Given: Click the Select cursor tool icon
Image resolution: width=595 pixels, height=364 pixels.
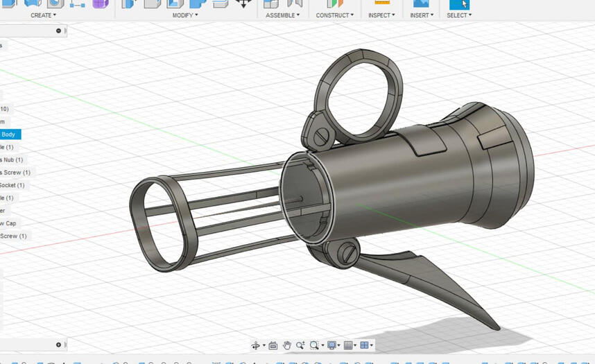Looking at the screenshot, I should click(x=459, y=3).
